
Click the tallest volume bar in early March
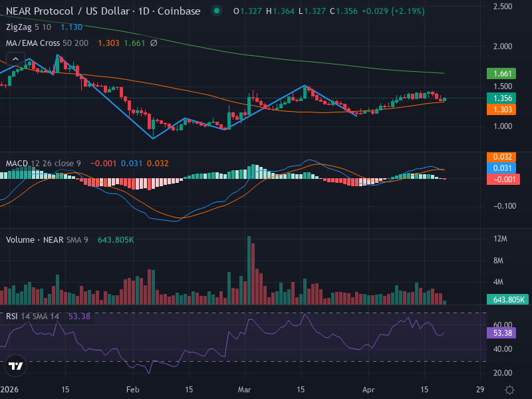[249, 271]
